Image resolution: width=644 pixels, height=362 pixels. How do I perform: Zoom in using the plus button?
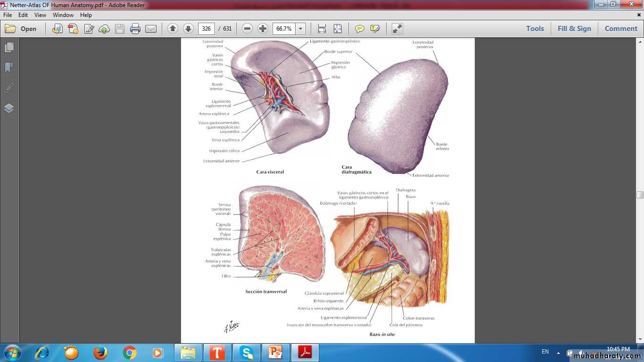click(263, 29)
